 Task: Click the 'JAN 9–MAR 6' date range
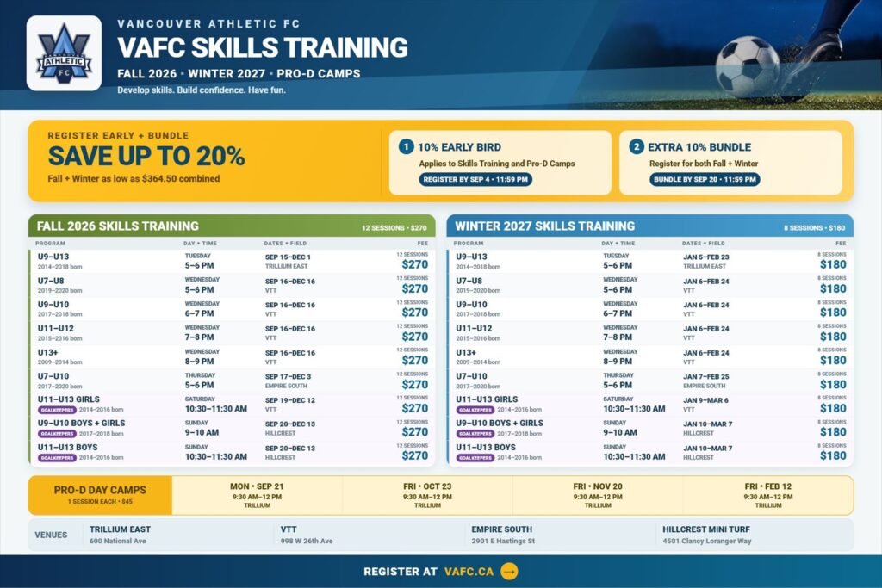pos(705,401)
